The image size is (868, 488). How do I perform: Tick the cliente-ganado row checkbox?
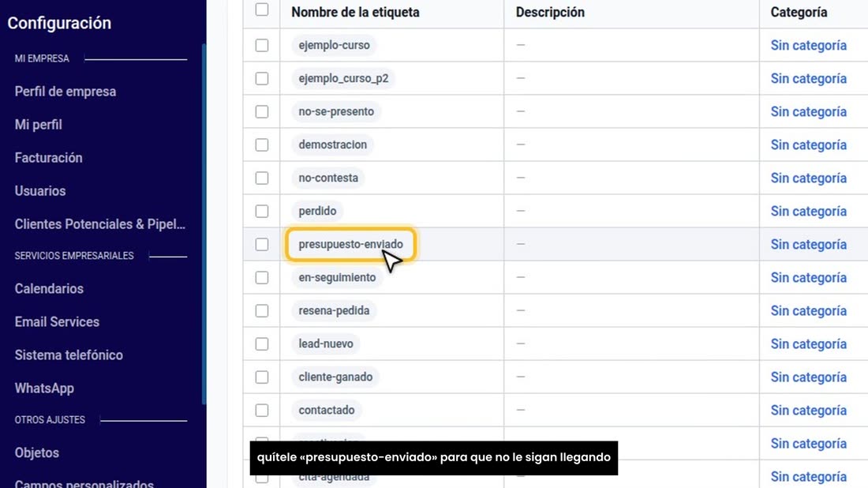(x=262, y=377)
